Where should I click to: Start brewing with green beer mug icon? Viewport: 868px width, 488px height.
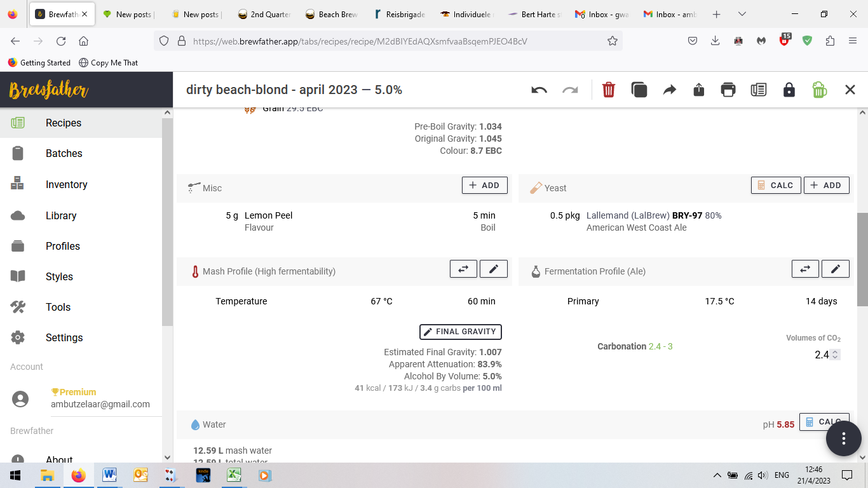click(820, 90)
